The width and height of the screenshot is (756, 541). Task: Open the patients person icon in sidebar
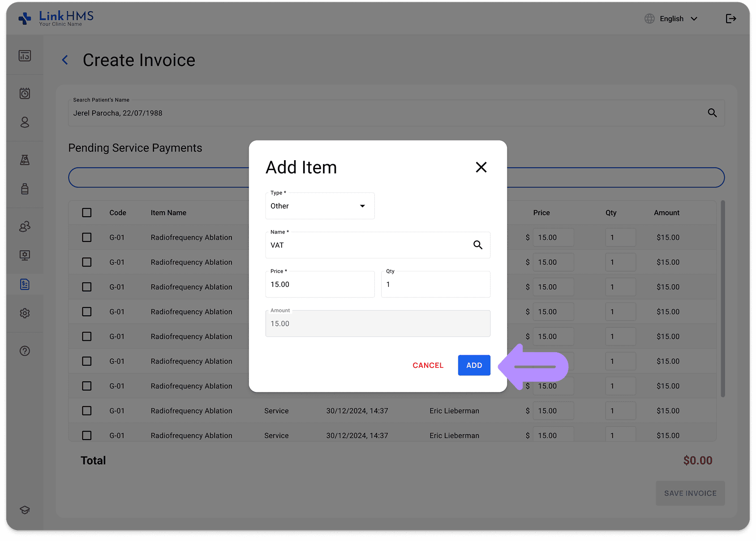(25, 122)
